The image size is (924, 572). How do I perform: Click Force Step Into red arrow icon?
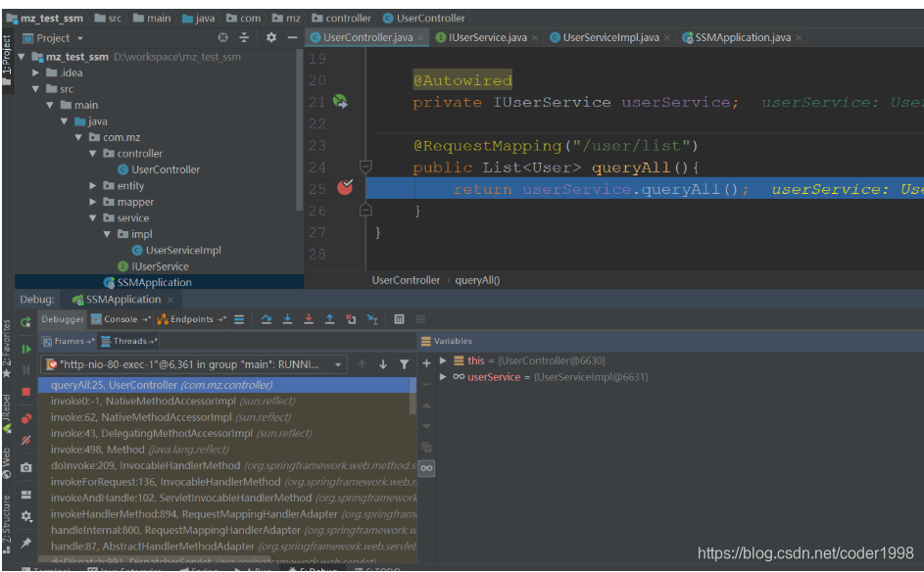coord(309,319)
